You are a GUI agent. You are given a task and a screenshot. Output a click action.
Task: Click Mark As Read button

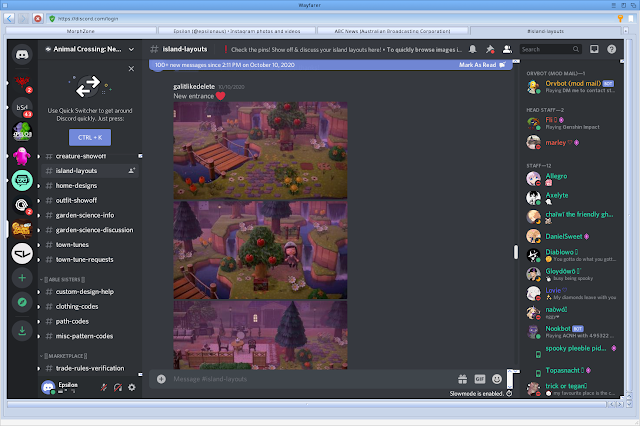(x=482, y=65)
